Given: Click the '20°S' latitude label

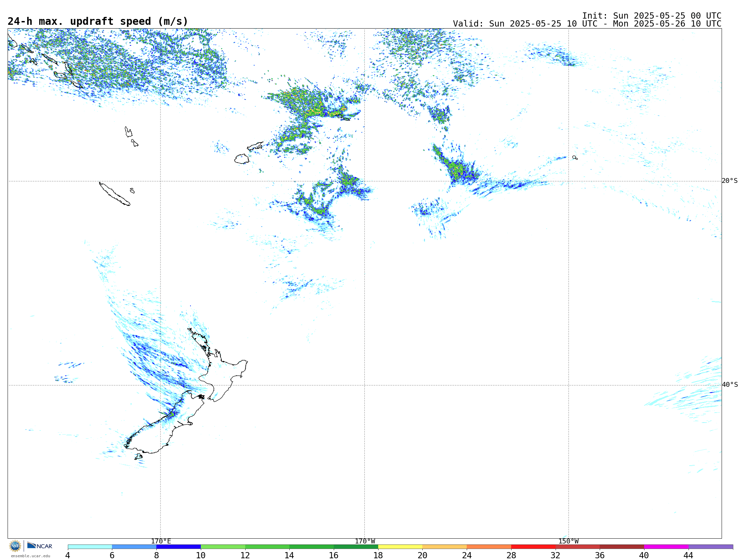Looking at the screenshot, I should [x=730, y=181].
